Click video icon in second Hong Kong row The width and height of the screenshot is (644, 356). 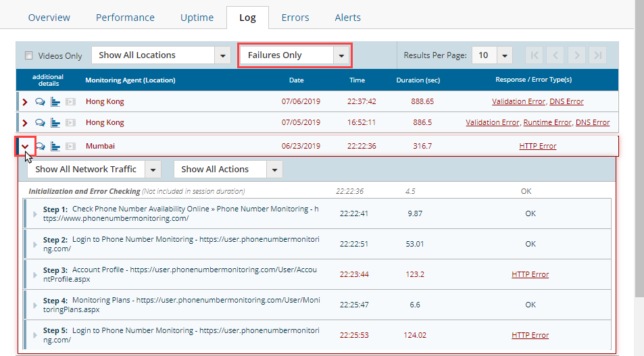[x=70, y=123]
